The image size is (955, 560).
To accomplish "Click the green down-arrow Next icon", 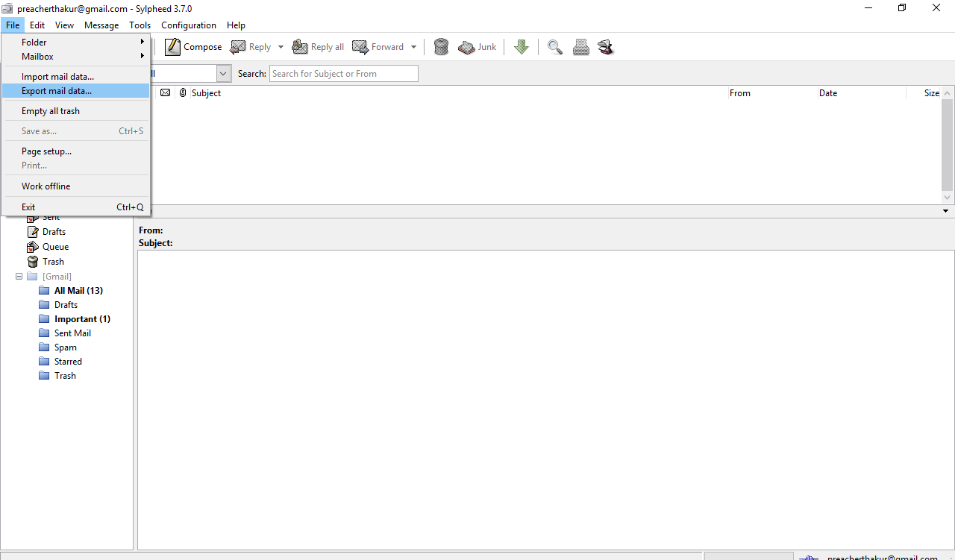I will pyautogui.click(x=522, y=47).
